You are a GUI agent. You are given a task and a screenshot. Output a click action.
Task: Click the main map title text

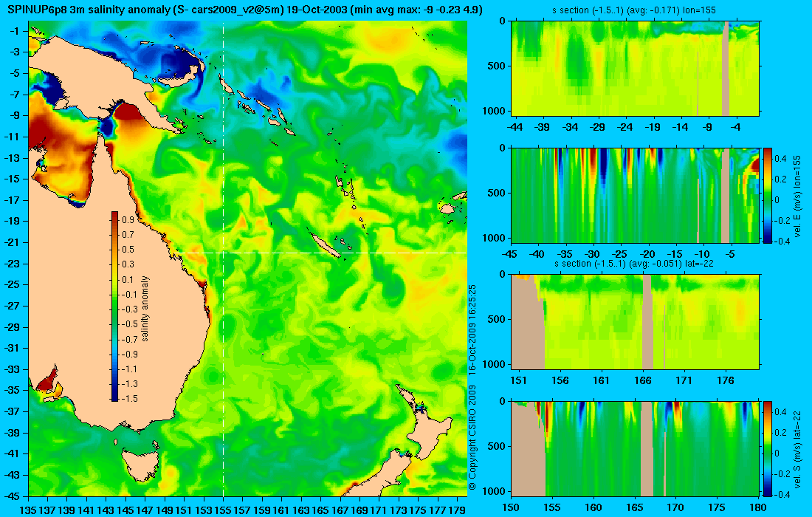coord(245,10)
